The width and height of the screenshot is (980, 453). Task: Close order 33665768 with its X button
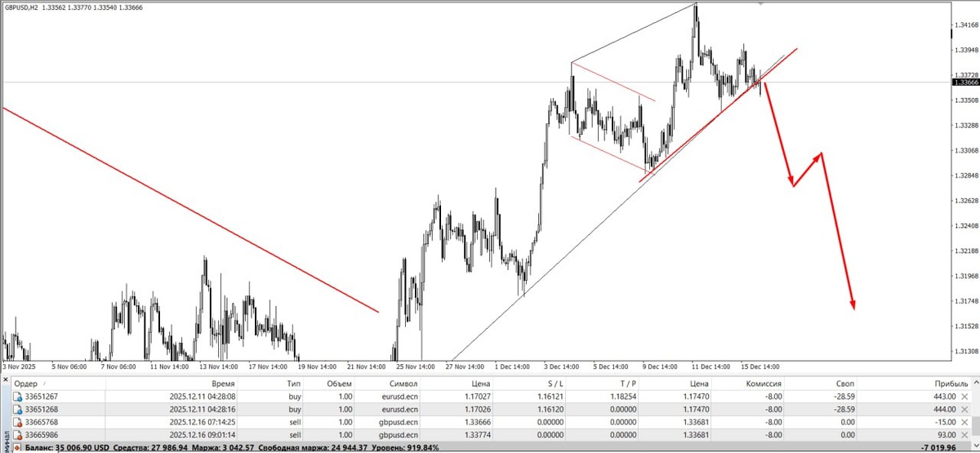click(964, 422)
